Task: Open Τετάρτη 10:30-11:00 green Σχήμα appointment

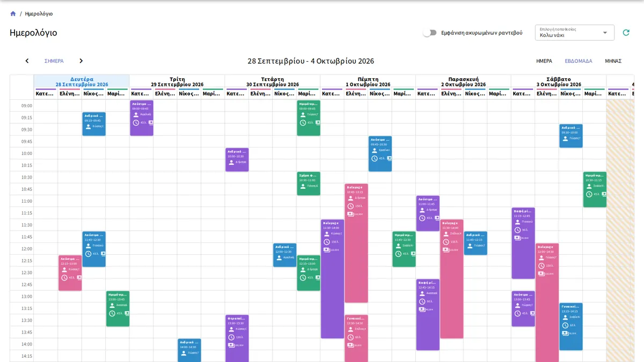Action: 309,183
